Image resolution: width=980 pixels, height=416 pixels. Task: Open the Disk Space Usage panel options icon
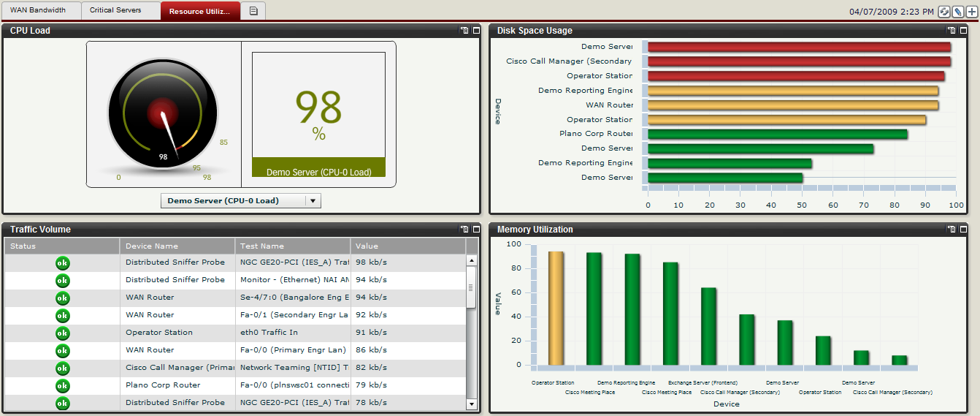(951, 31)
